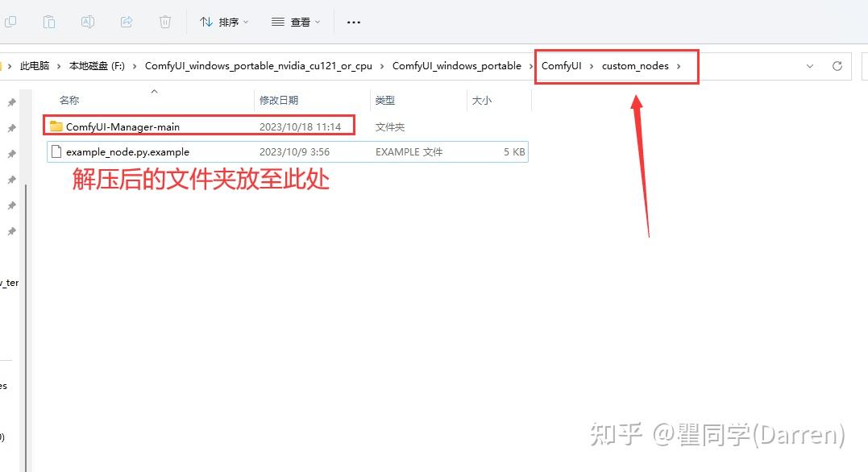Open the 查看 view dropdown
The width and height of the screenshot is (868, 472).
pyautogui.click(x=296, y=22)
